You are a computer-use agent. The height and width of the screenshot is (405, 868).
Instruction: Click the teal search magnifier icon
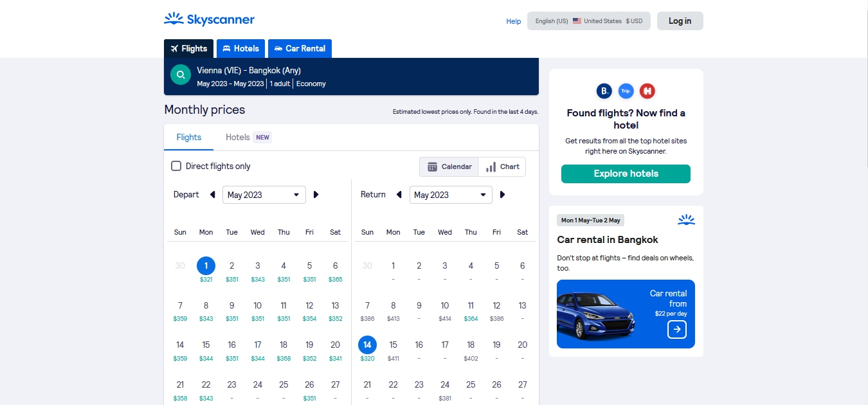[x=181, y=75]
